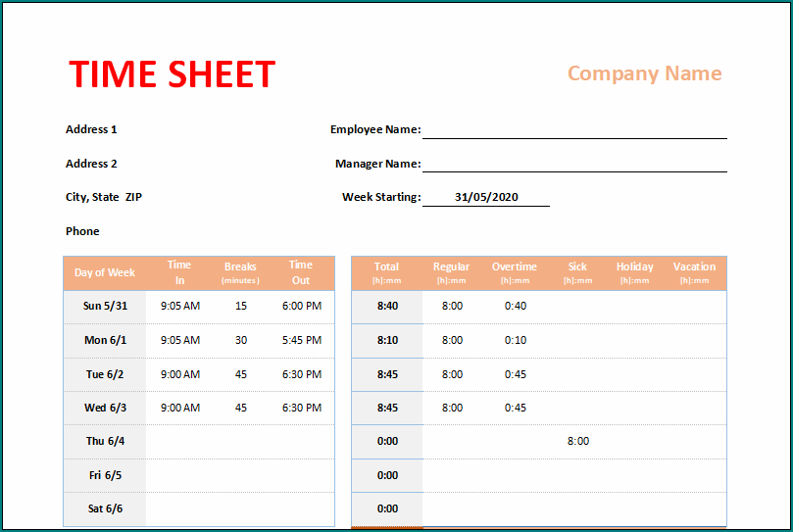The height and width of the screenshot is (532, 793).
Task: Click the TIME SHEET title
Action: (x=172, y=74)
